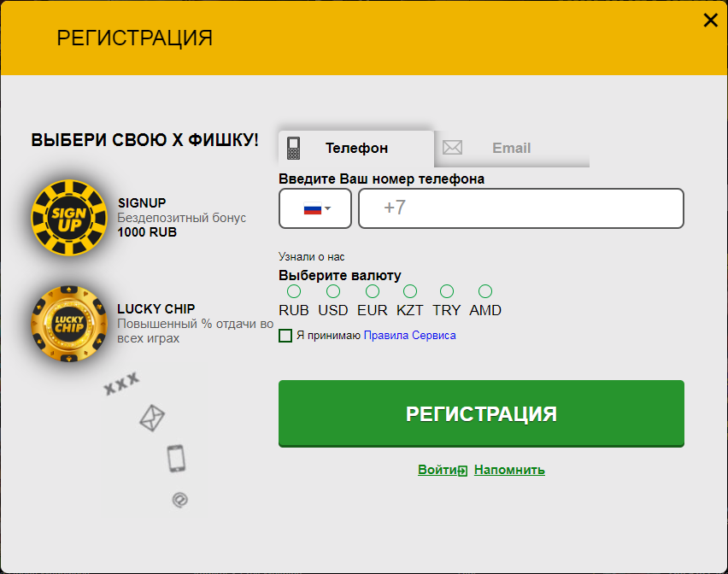Click the LUCKY CHIP golden chip icon
Screen dimensions: 728x574
point(68,325)
